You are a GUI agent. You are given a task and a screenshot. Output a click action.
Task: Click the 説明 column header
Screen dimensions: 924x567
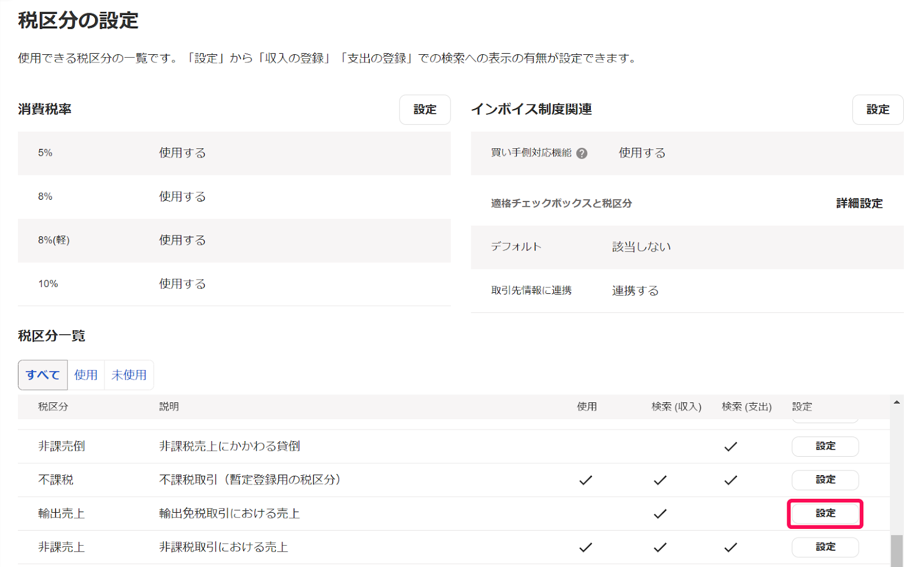169,406
